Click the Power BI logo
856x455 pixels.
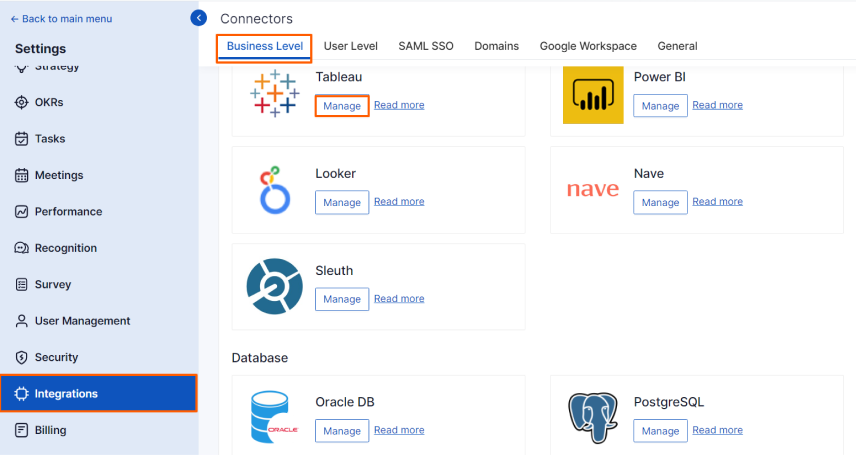(x=593, y=95)
